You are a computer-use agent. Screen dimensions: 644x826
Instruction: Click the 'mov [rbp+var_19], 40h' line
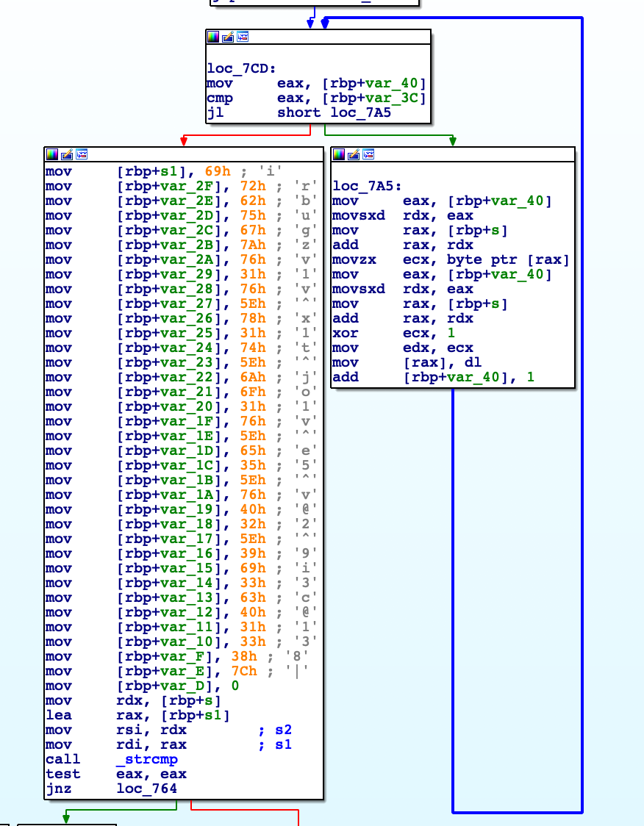coord(182,509)
